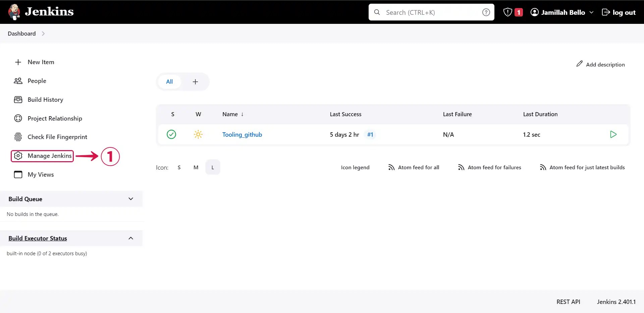
Task: Open the Project Relationship view
Action: click(55, 118)
